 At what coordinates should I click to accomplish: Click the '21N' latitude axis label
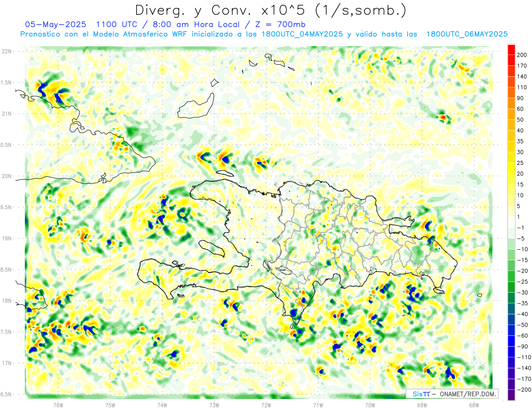point(7,114)
